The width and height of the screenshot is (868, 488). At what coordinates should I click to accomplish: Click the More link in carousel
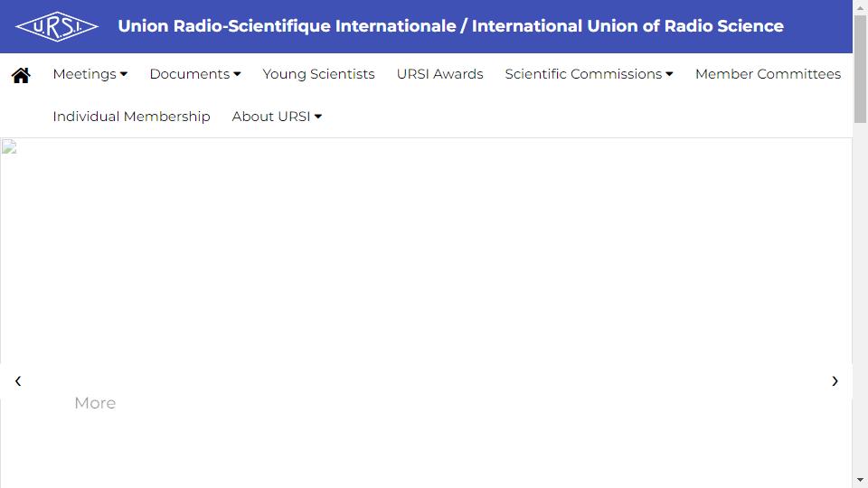(x=95, y=403)
